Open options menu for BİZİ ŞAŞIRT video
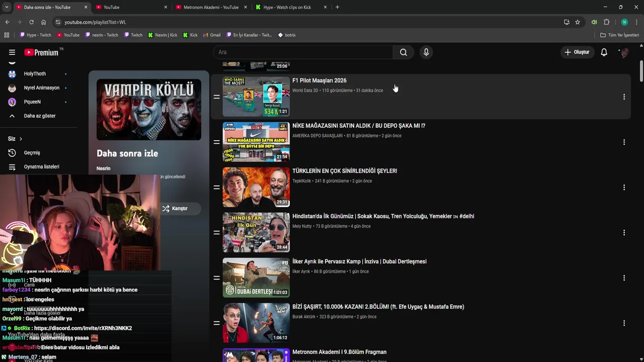The width and height of the screenshot is (644, 362). click(624, 323)
